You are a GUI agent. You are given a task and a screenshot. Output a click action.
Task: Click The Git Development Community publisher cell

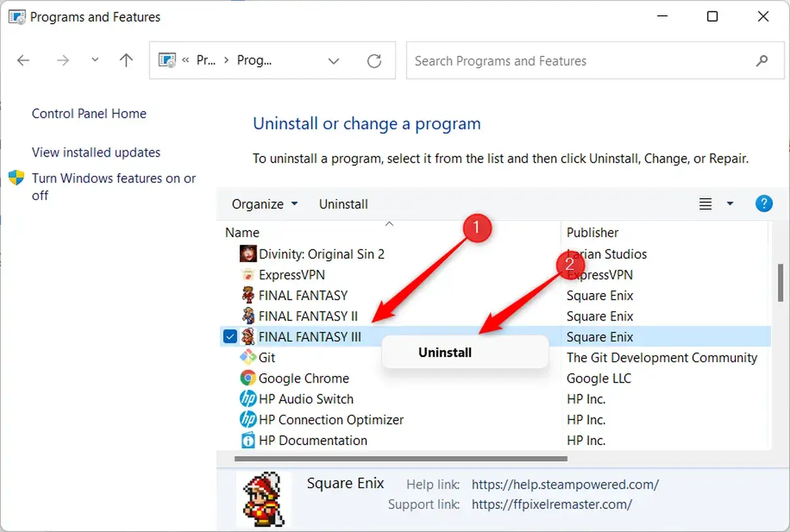tap(662, 358)
